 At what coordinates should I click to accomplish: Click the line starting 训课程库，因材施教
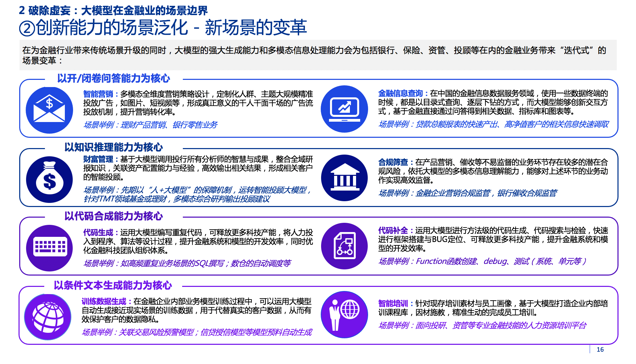tap(458, 312)
